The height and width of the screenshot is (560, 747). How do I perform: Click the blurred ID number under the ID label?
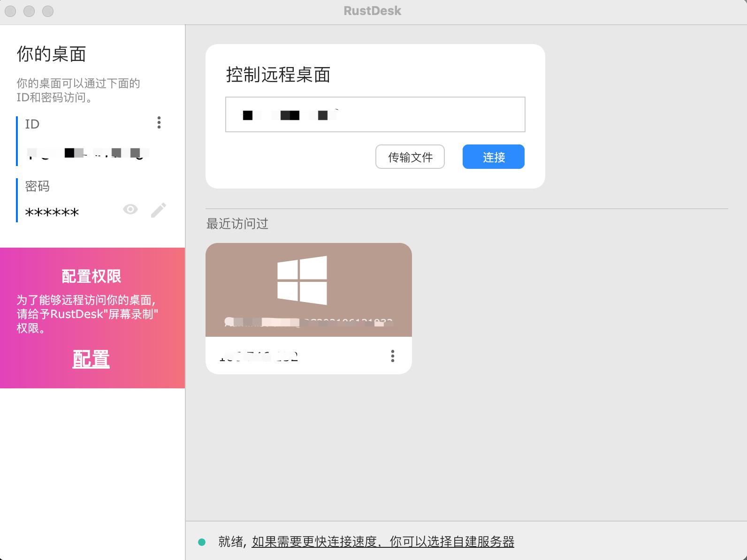click(x=87, y=153)
